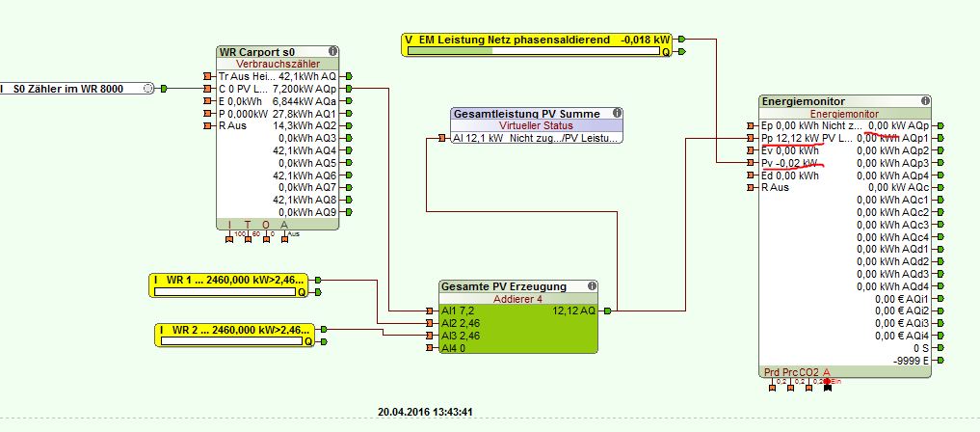The width and height of the screenshot is (980, 432).
Task: Select the P 0,000kW input pin
Action: coord(207,113)
